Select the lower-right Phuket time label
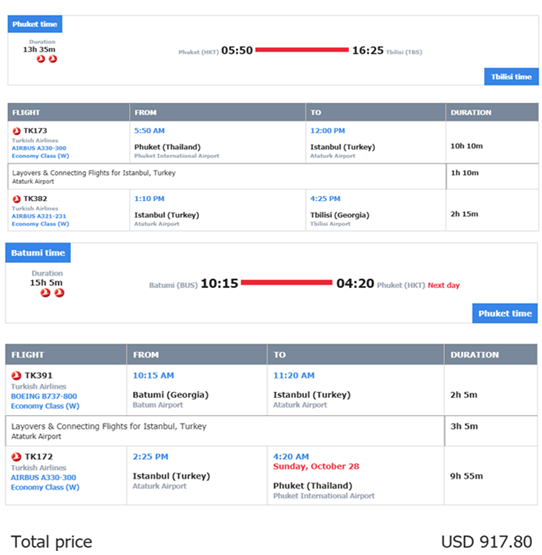The width and height of the screenshot is (542, 555). tap(505, 313)
